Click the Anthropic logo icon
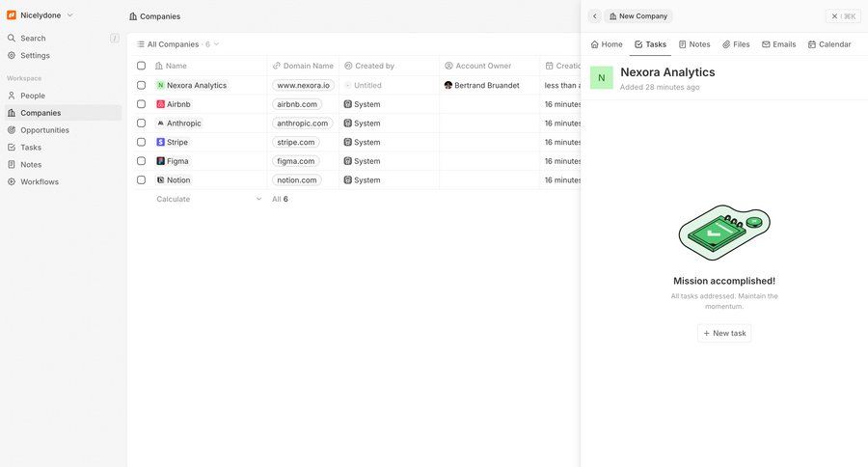Image resolution: width=868 pixels, height=467 pixels. (x=160, y=123)
